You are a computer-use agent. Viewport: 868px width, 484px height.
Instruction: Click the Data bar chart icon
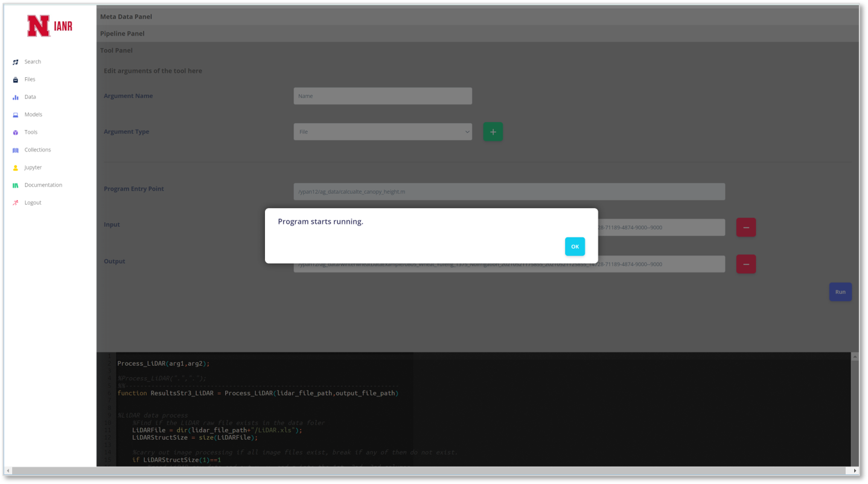(x=16, y=97)
